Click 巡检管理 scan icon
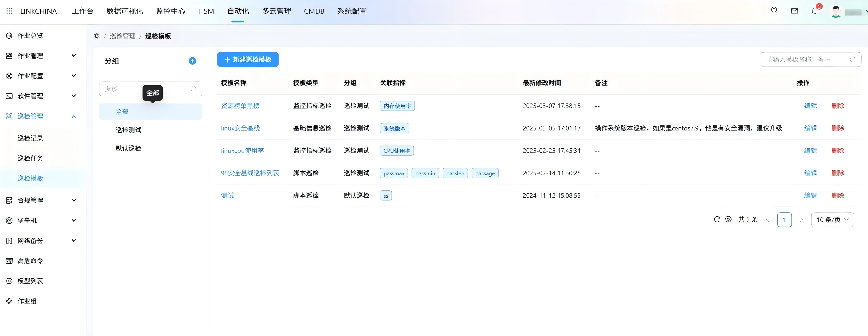The height and width of the screenshot is (336, 868). [x=9, y=116]
